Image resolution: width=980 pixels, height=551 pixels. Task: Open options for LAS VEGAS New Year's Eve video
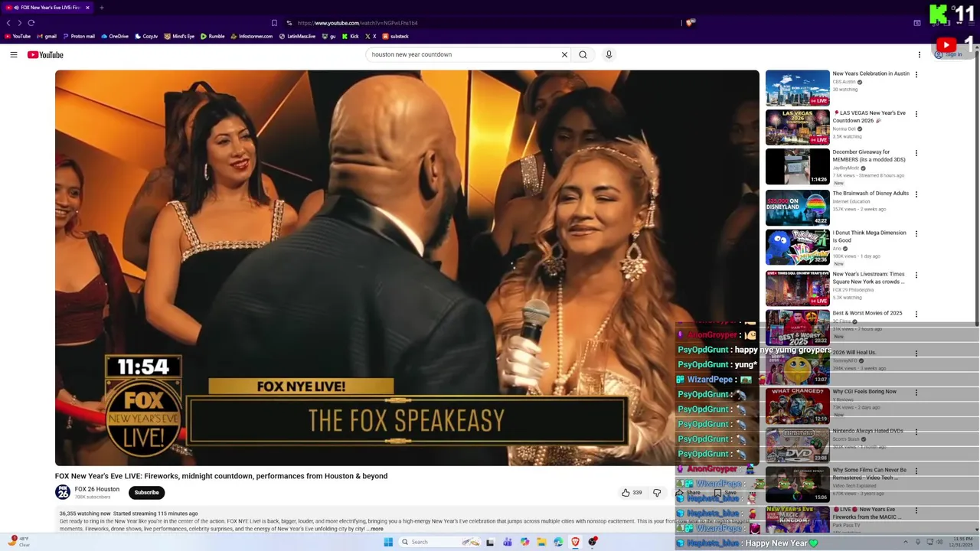[916, 114]
